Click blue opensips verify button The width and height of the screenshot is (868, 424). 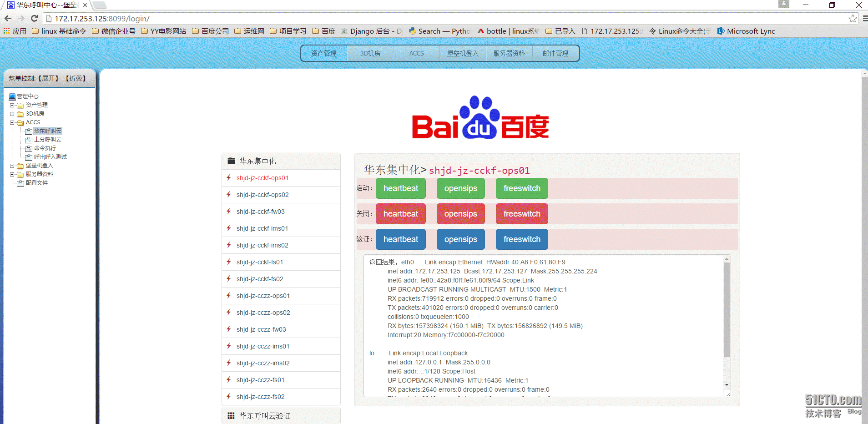(x=461, y=239)
